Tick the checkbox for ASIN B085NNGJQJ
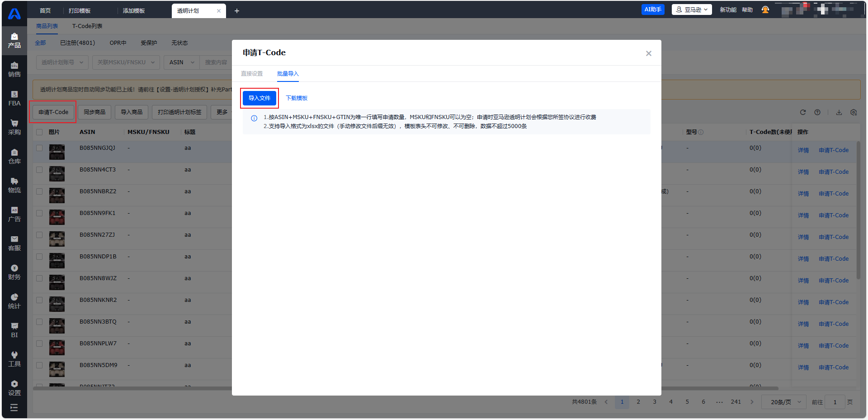Viewport: 868px width, 420px height. click(x=39, y=148)
